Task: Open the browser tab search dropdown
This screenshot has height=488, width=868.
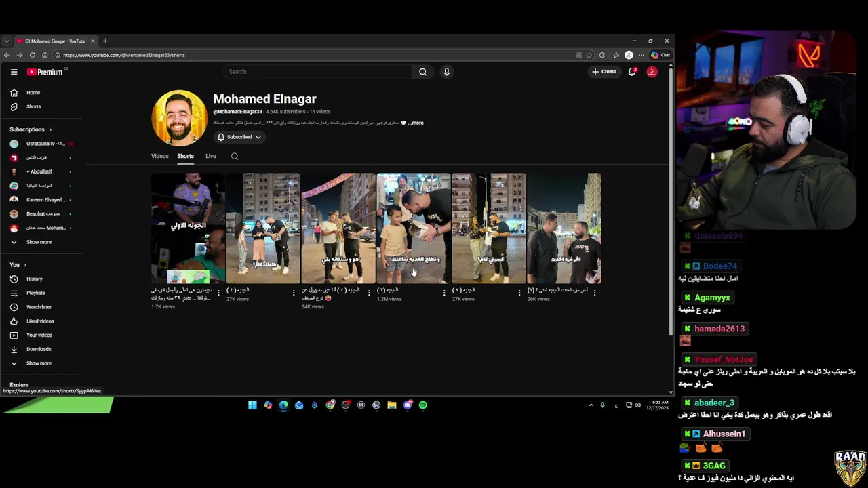Action: [x=7, y=41]
